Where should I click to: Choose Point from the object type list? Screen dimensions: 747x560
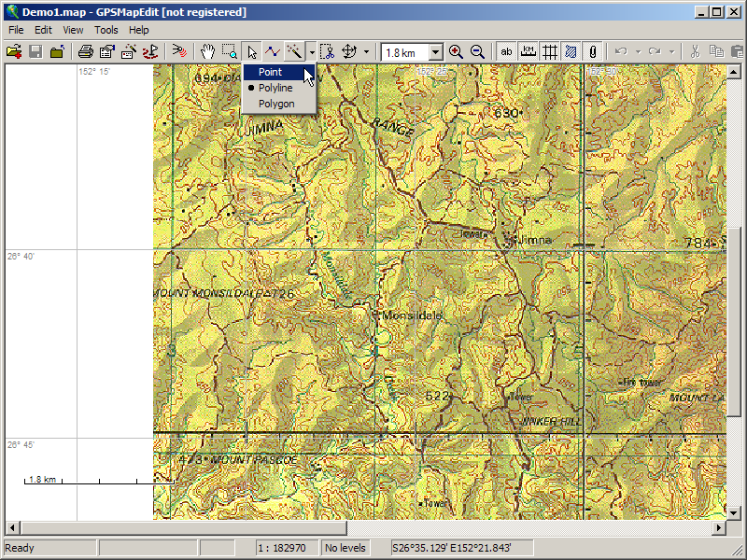[270, 72]
